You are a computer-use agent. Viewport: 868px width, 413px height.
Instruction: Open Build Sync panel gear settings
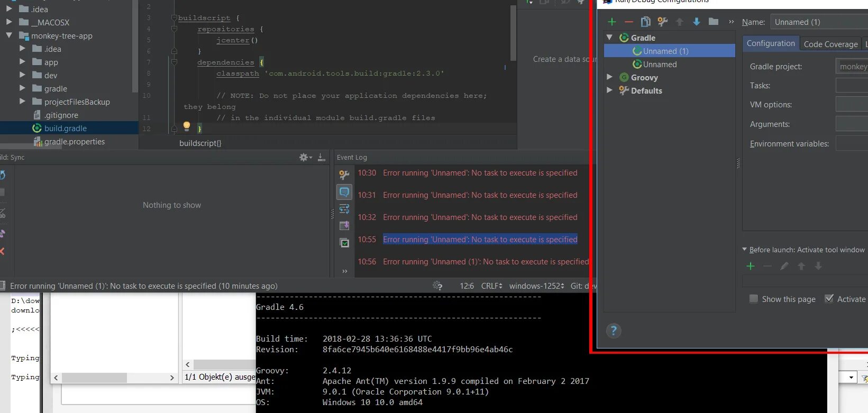pos(305,158)
